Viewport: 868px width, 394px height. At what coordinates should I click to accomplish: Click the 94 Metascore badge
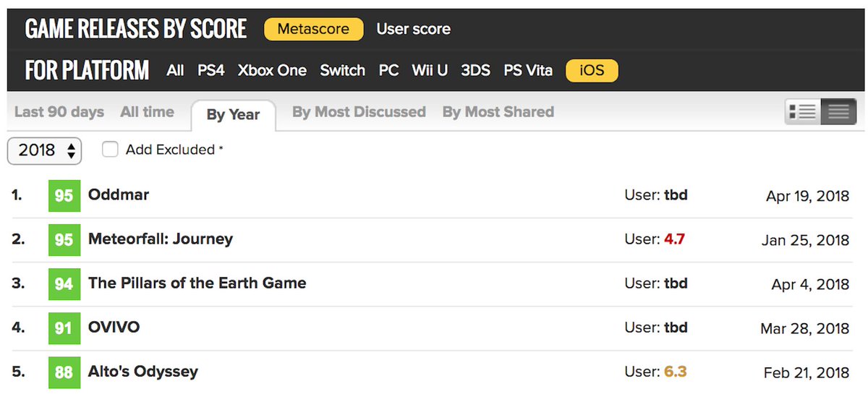[x=64, y=283]
